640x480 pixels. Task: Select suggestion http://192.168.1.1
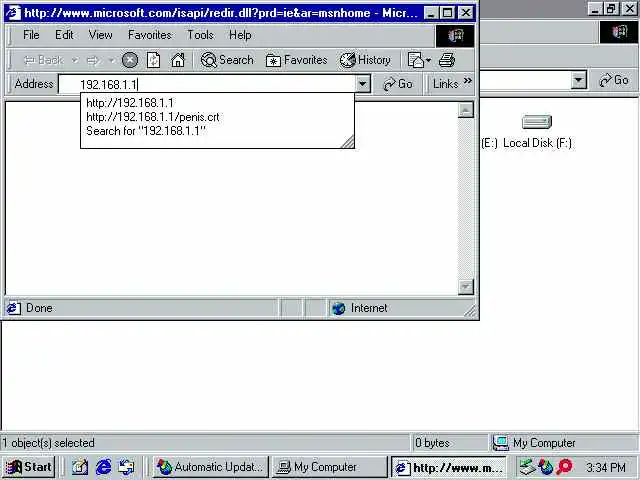coord(130,102)
